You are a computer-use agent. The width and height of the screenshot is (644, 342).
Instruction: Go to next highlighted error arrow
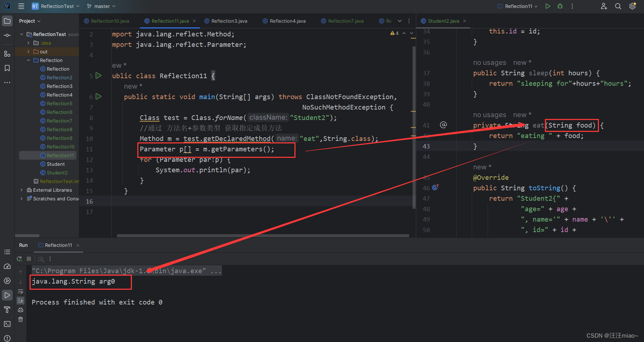click(412, 33)
